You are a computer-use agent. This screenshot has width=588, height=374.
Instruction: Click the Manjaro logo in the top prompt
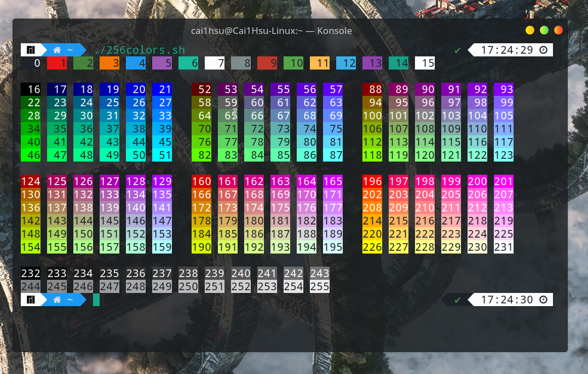click(31, 50)
